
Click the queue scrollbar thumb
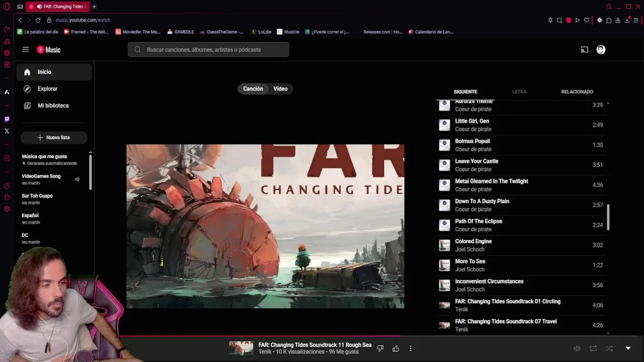pyautogui.click(x=608, y=217)
